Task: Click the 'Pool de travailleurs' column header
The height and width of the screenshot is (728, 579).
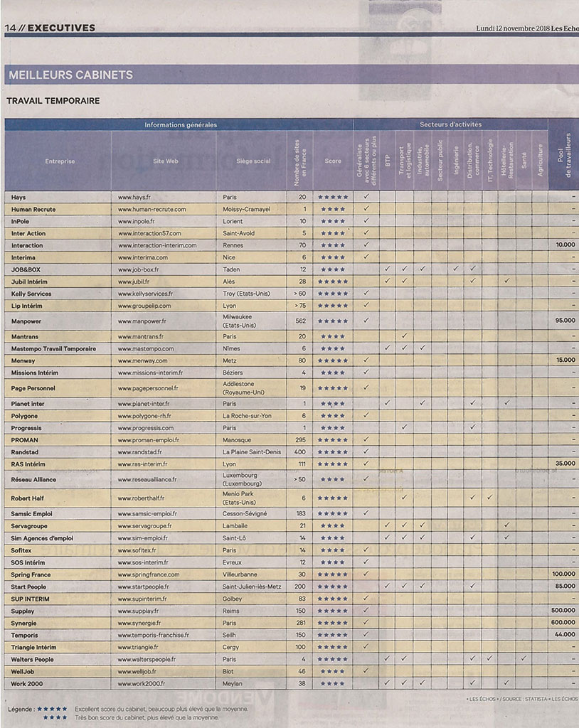Action: tap(563, 155)
